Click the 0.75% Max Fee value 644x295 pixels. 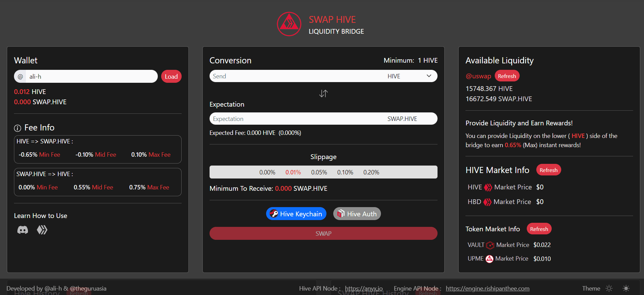click(x=149, y=187)
